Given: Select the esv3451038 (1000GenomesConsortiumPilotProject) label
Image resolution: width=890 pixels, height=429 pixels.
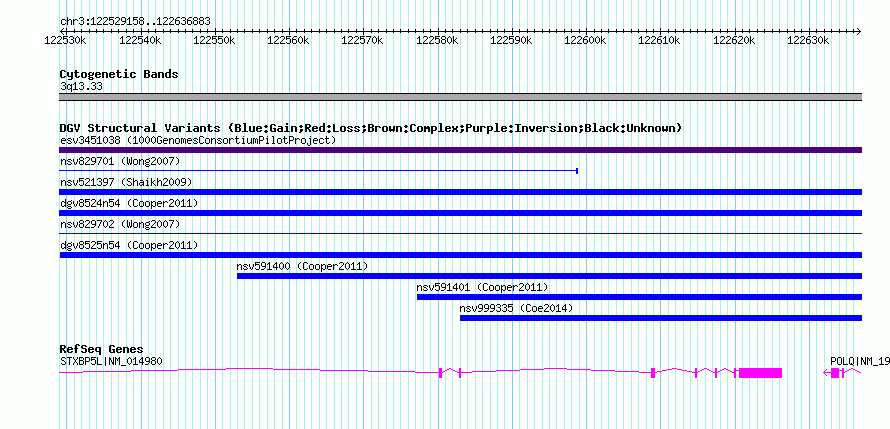Looking at the screenshot, I should (198, 140).
